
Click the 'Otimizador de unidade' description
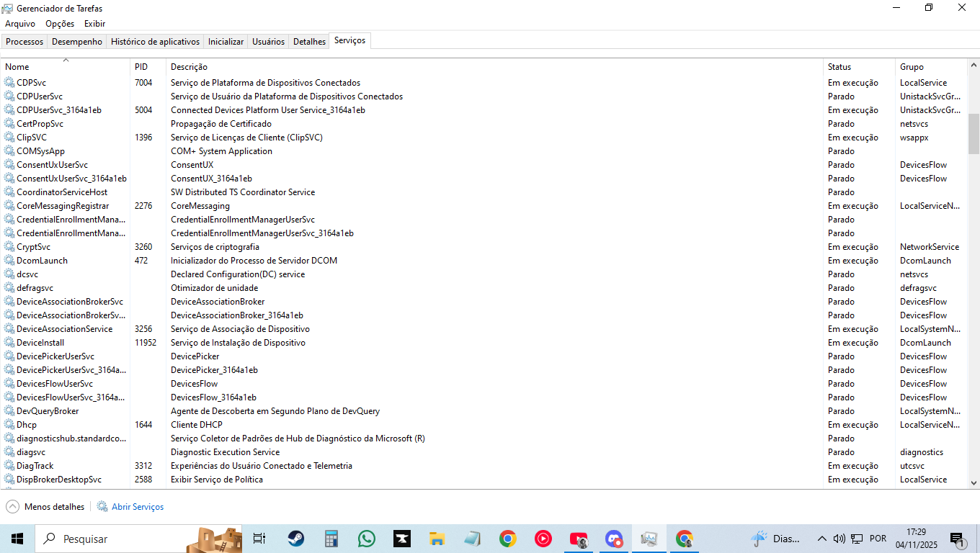[214, 288]
